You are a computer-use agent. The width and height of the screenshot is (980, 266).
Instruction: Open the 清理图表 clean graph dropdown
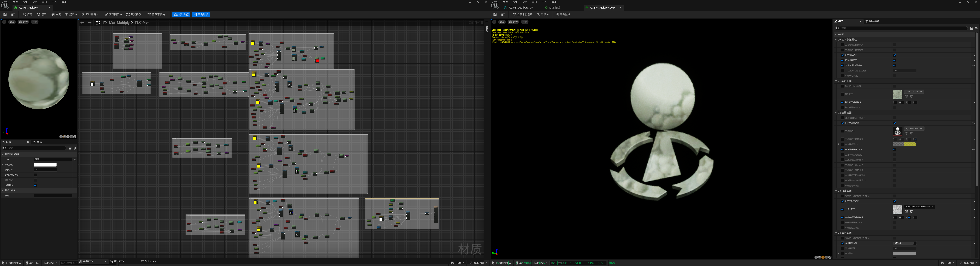tap(113, 14)
